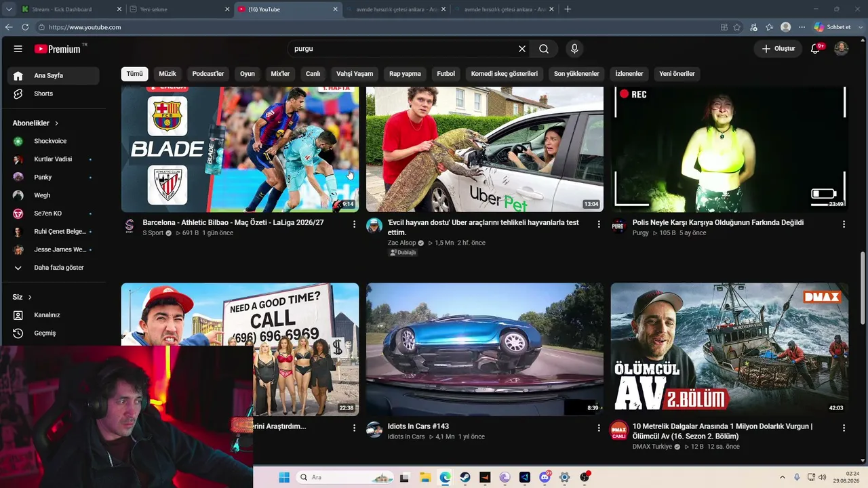This screenshot has width=868, height=488.
Task: Select the Son yüklenenler filter chip
Action: pos(576,73)
